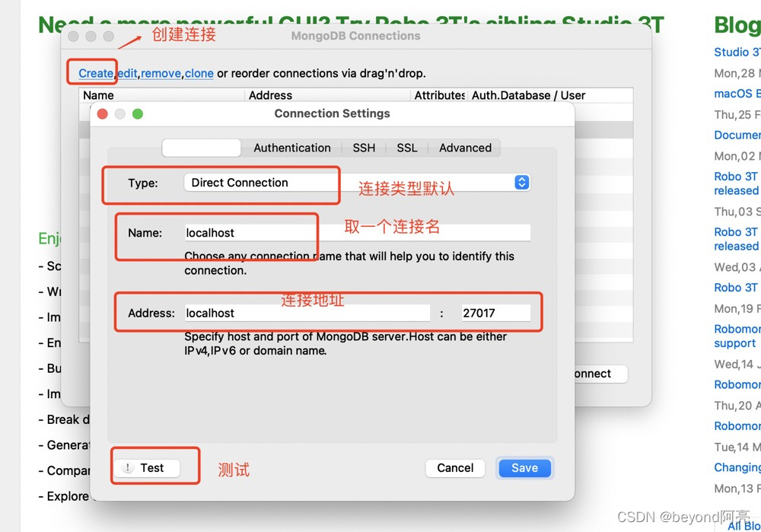Save the connection settings
The image size is (761, 532).
[x=524, y=468]
